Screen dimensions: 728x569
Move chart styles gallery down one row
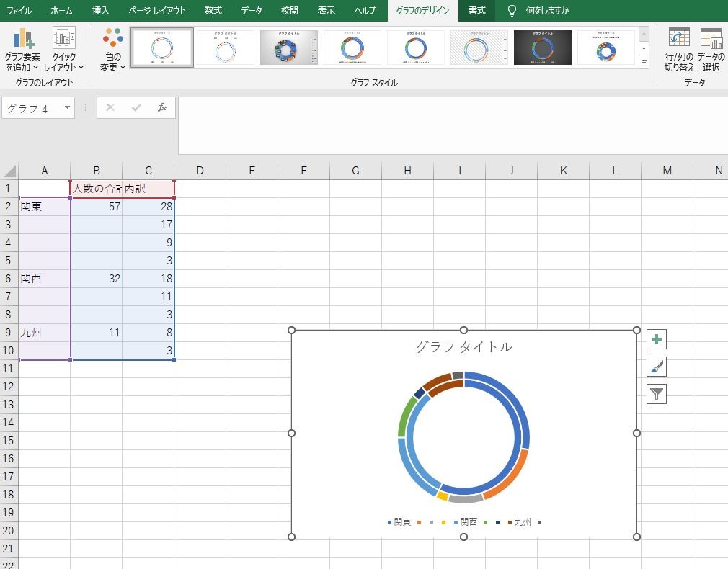click(644, 48)
